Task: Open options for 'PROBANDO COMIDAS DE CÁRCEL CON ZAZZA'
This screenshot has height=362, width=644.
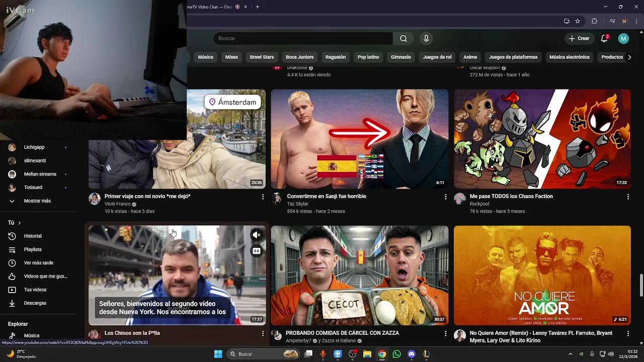Action: click(445, 333)
